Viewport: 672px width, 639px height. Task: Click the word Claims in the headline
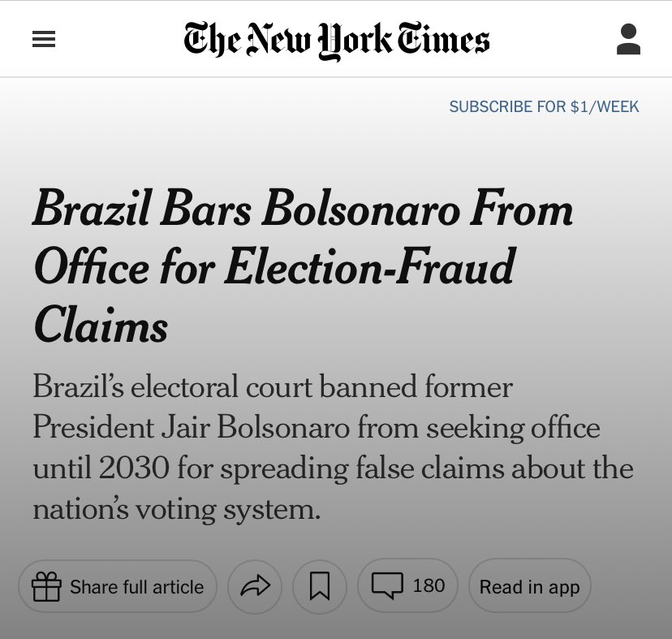click(x=101, y=326)
